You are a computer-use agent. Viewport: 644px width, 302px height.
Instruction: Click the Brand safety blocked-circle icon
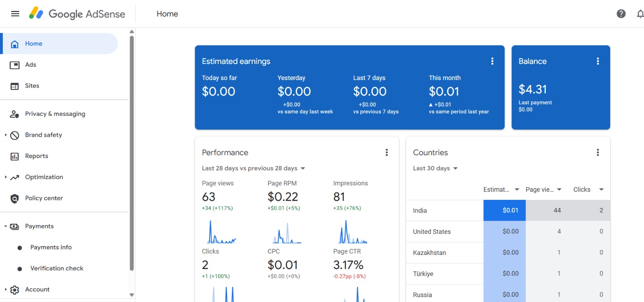(14, 135)
